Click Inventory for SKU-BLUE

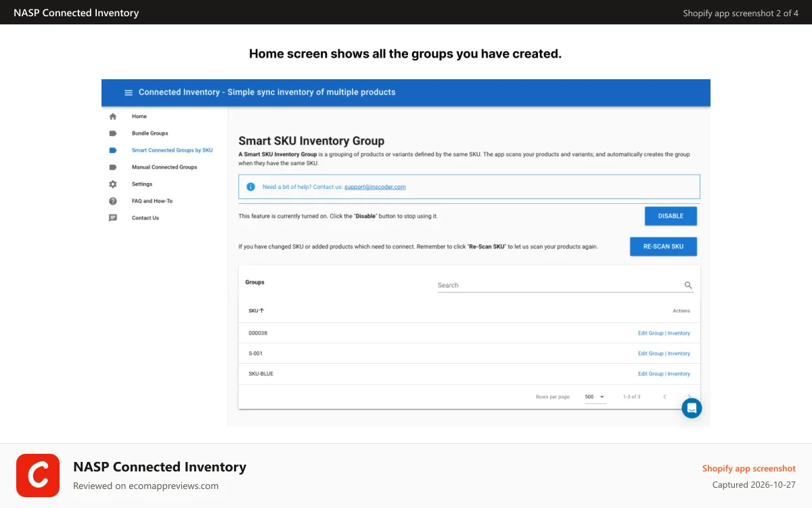679,374
